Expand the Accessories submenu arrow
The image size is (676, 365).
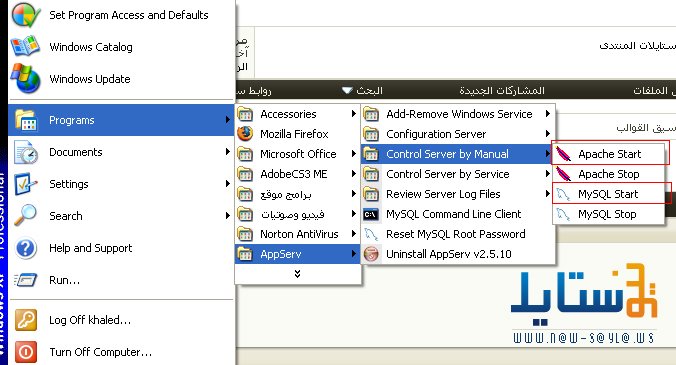(354, 114)
